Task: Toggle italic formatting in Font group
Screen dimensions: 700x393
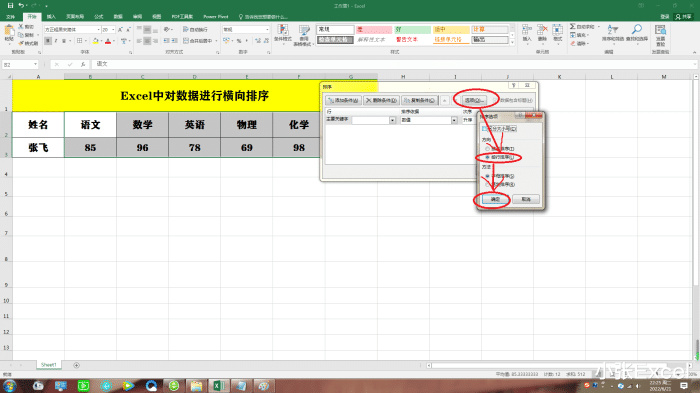Action: click(56, 41)
